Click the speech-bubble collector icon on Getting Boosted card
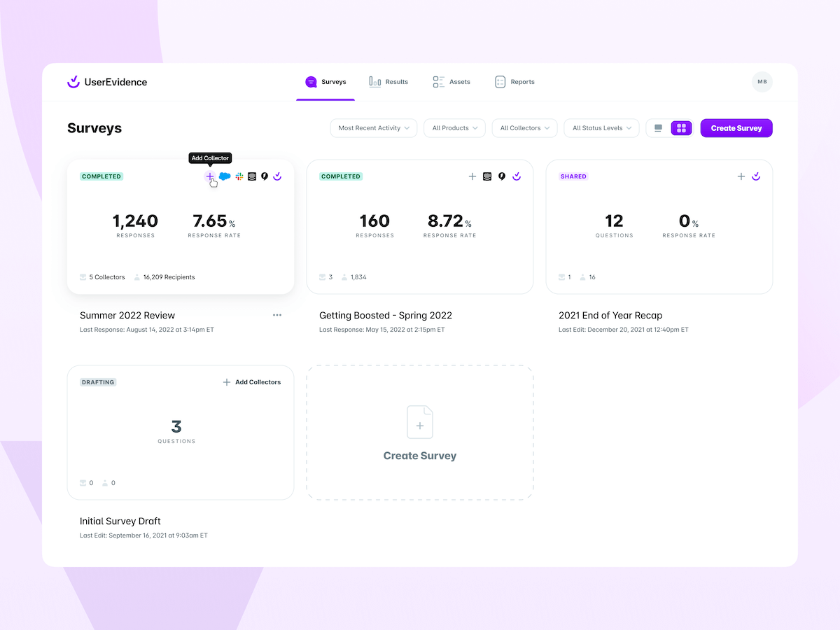This screenshot has height=630, width=840. (x=502, y=176)
